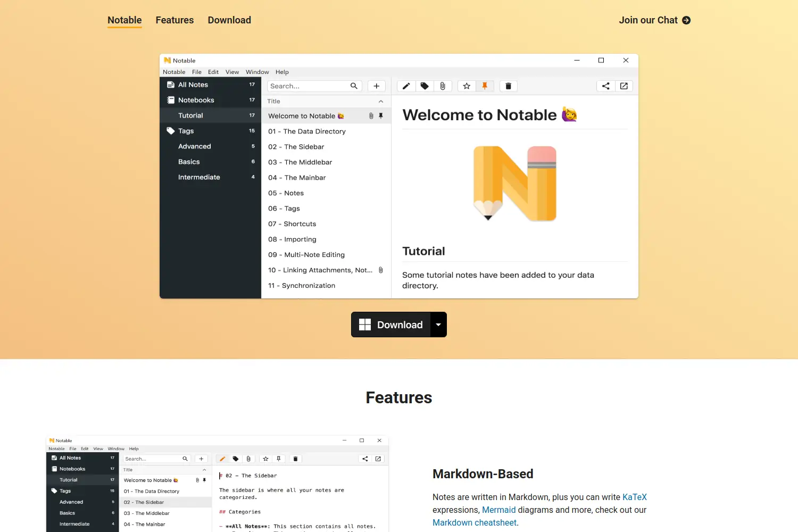Toggle the orange pin icon in hero screenshot toolbar
Image resolution: width=798 pixels, height=532 pixels.
pyautogui.click(x=485, y=86)
